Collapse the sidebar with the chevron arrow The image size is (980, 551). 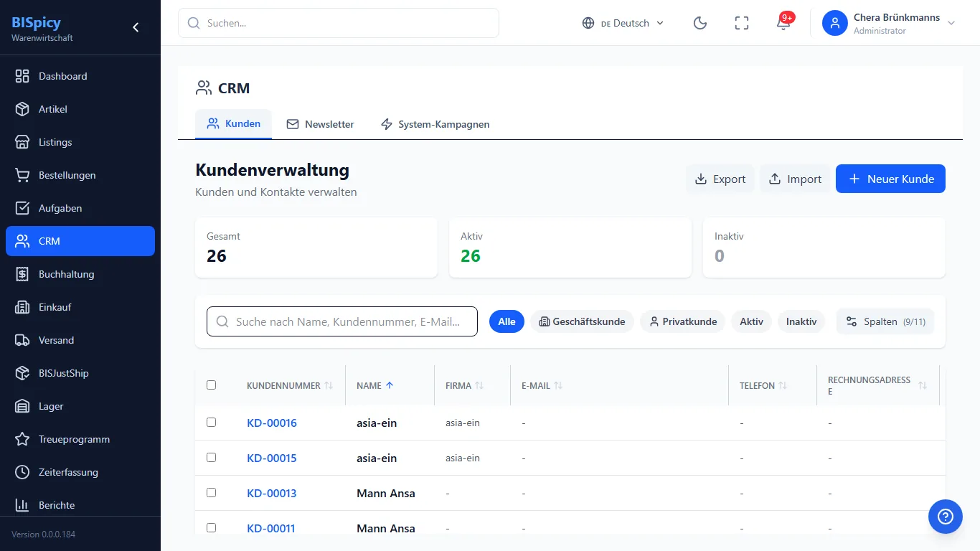pos(136,27)
